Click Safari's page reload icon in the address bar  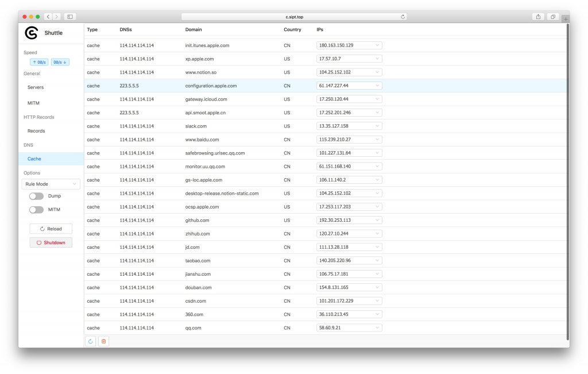(403, 17)
